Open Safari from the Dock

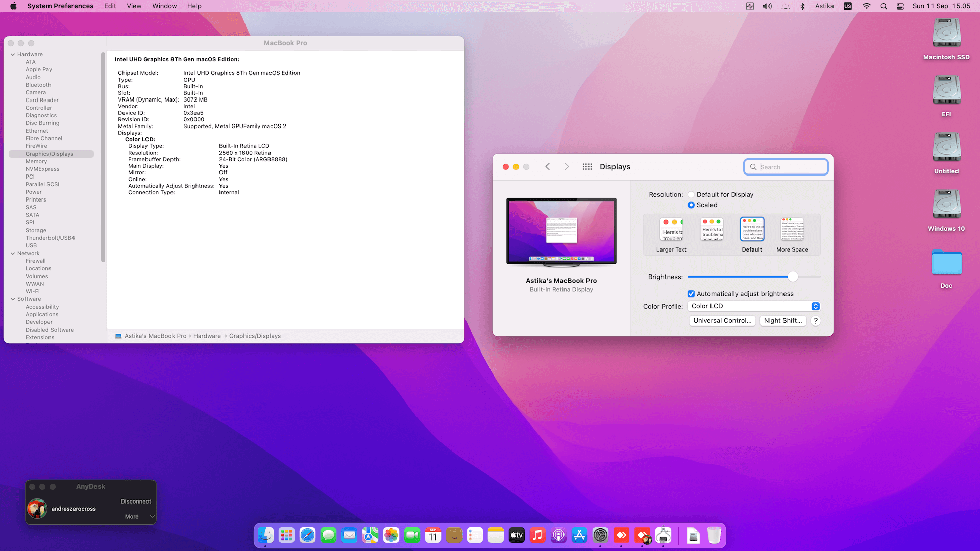(x=308, y=535)
